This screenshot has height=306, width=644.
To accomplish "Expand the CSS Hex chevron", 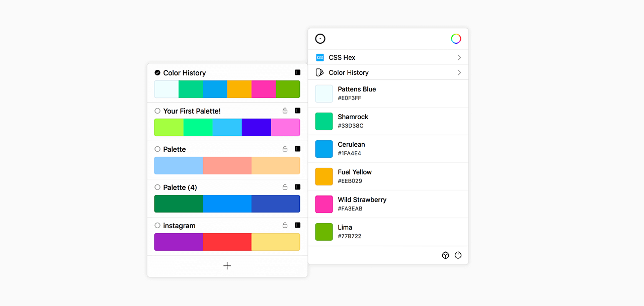I will [459, 58].
